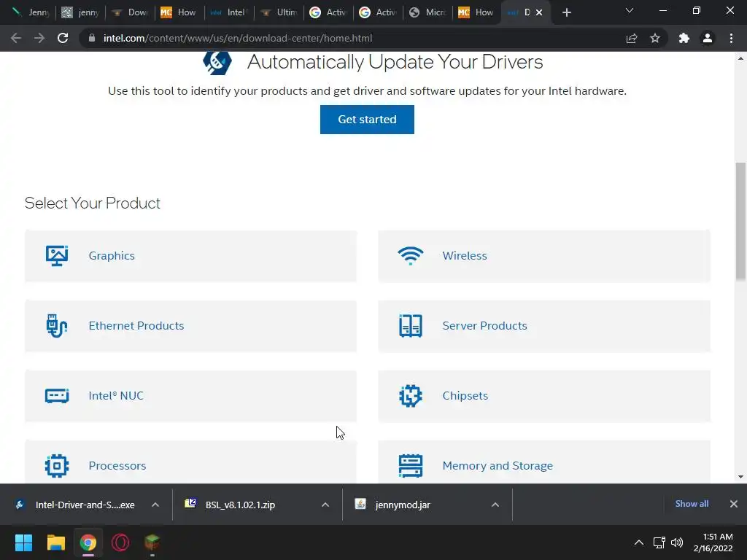Click the Chipsets chip icon
This screenshot has height=560, width=747.
[410, 396]
